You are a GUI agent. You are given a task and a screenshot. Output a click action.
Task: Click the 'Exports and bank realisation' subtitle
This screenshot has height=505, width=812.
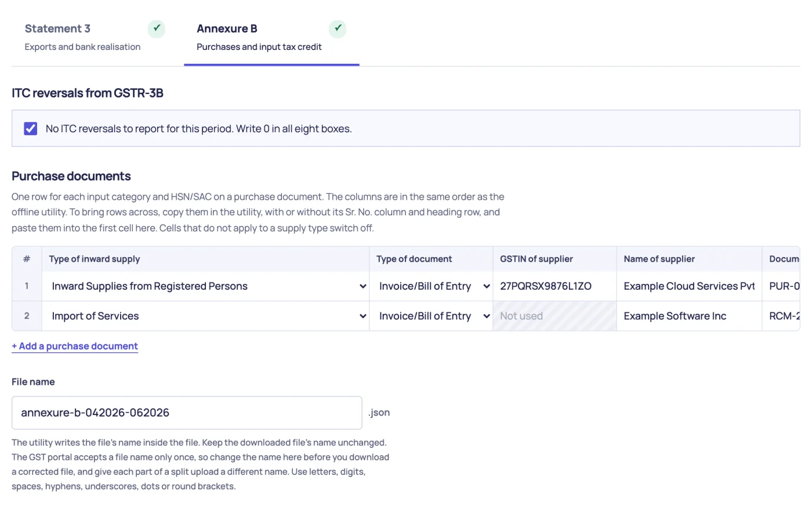point(82,47)
